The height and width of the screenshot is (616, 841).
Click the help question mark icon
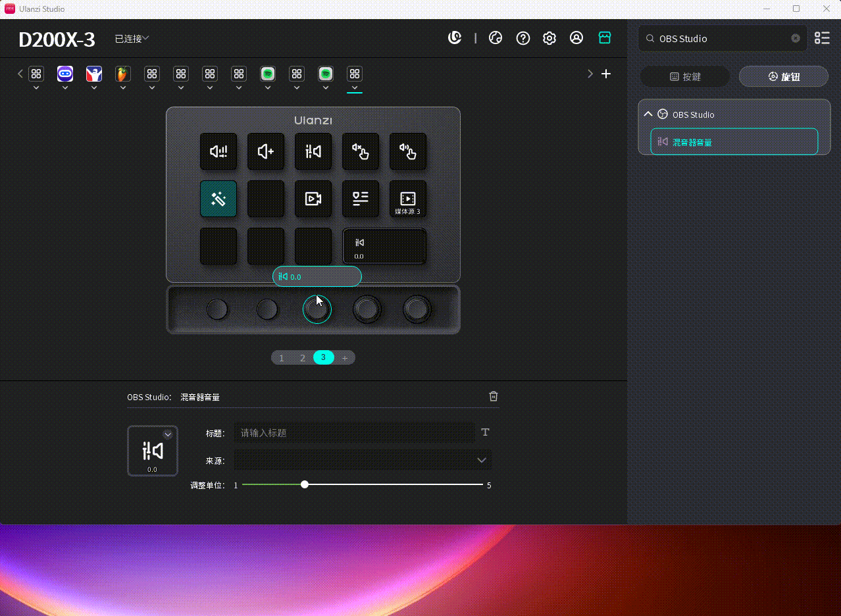523,38
